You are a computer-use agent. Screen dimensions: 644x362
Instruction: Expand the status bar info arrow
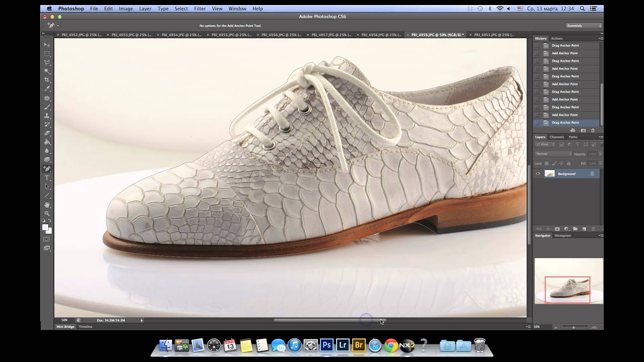coord(141,320)
